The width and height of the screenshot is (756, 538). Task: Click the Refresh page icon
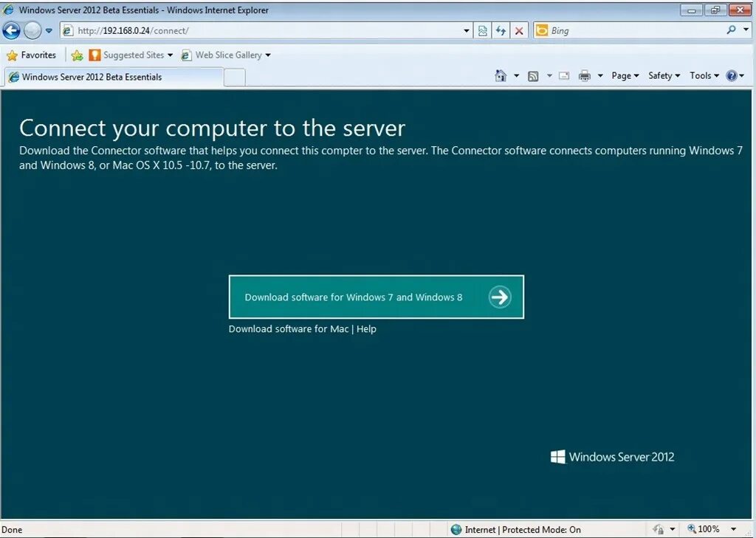[501, 31]
